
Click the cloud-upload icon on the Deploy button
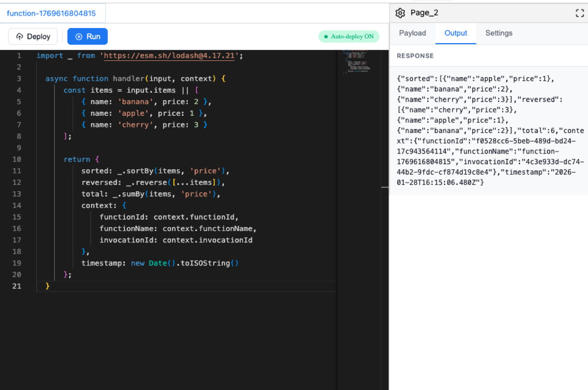(20, 36)
